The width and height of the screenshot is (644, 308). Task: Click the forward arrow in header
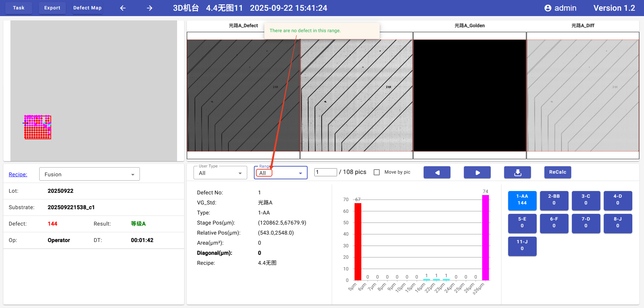click(150, 8)
